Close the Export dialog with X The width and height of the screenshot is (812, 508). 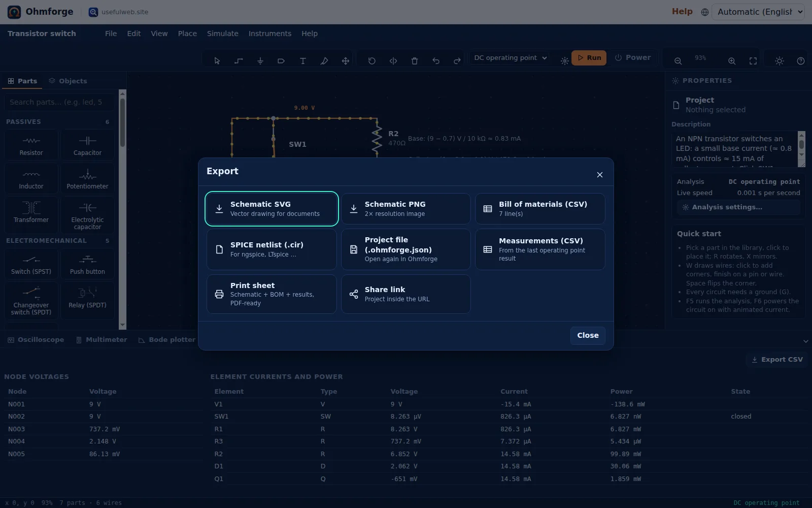600,175
